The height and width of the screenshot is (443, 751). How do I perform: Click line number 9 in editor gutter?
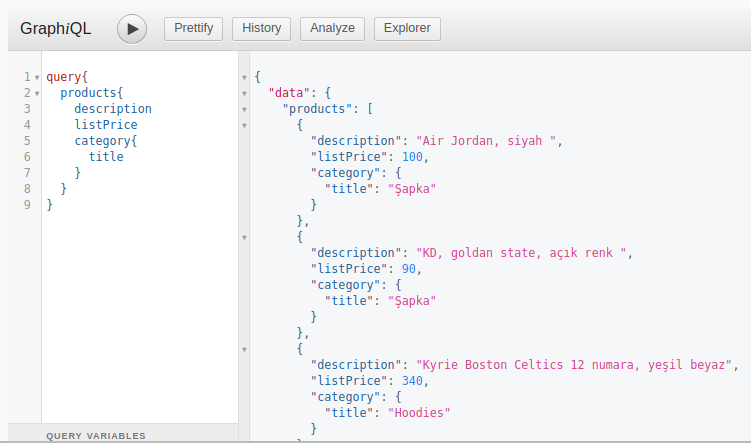click(x=27, y=205)
